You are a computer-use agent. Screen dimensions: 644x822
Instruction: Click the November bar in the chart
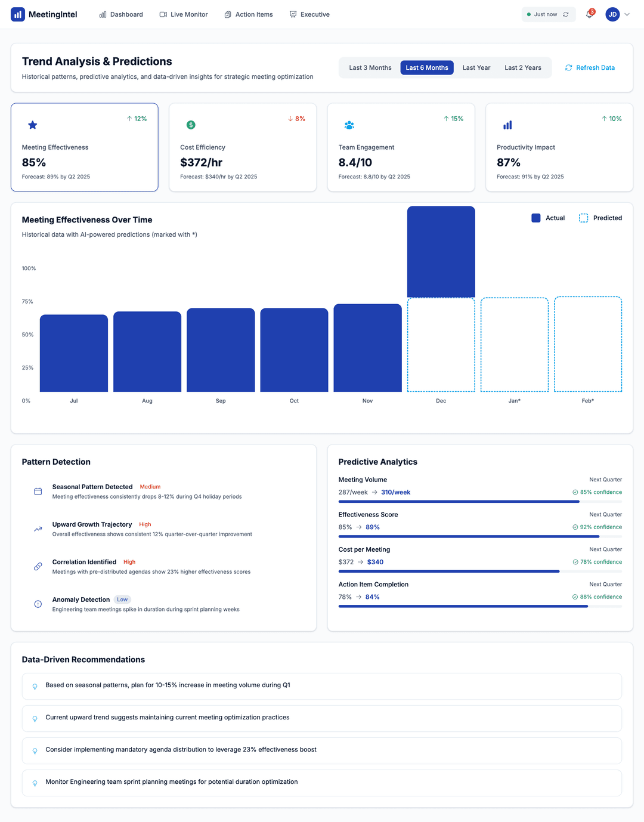click(367, 348)
